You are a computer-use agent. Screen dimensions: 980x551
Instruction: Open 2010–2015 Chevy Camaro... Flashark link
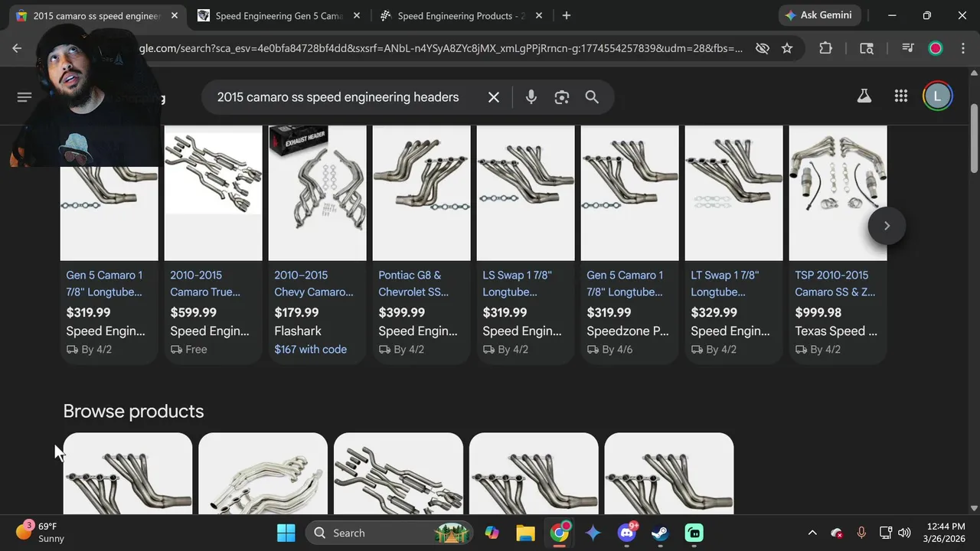[314, 283]
